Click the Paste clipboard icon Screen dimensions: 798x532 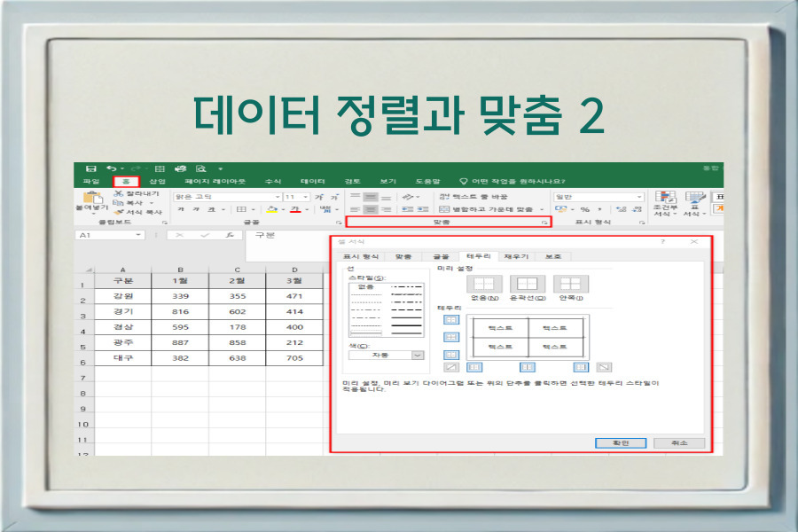(92, 197)
